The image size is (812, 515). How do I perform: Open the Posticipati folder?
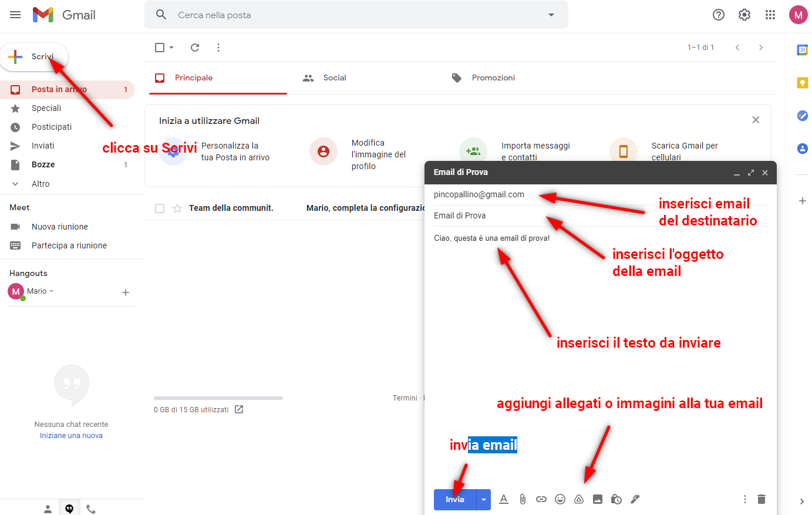[x=68, y=127]
